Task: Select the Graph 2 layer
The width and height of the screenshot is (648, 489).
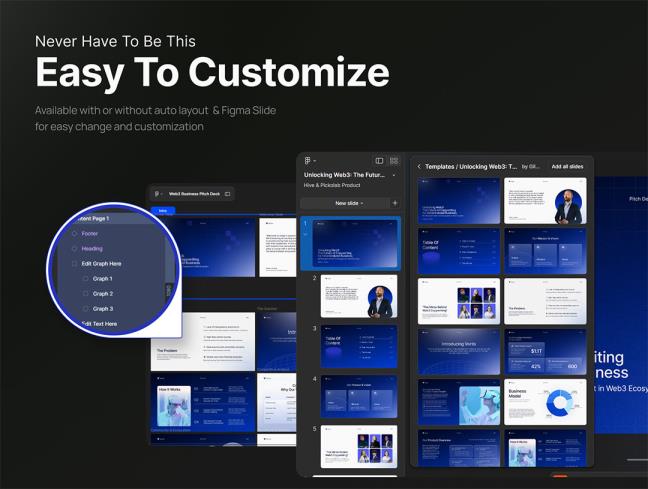Action: (x=102, y=293)
